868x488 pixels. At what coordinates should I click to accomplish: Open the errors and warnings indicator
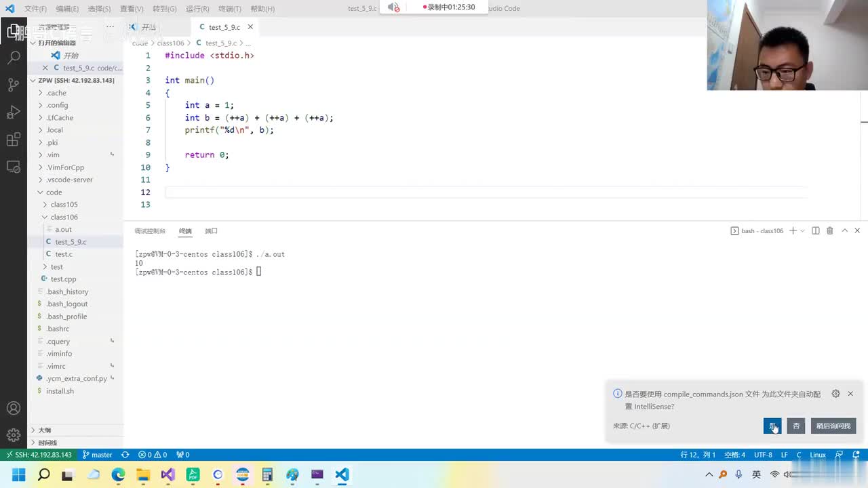[153, 455]
